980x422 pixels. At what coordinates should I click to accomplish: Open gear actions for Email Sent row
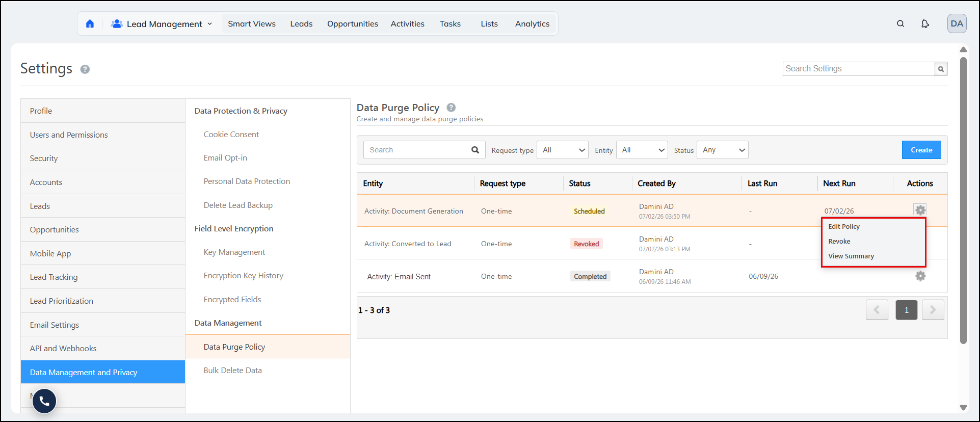920,276
